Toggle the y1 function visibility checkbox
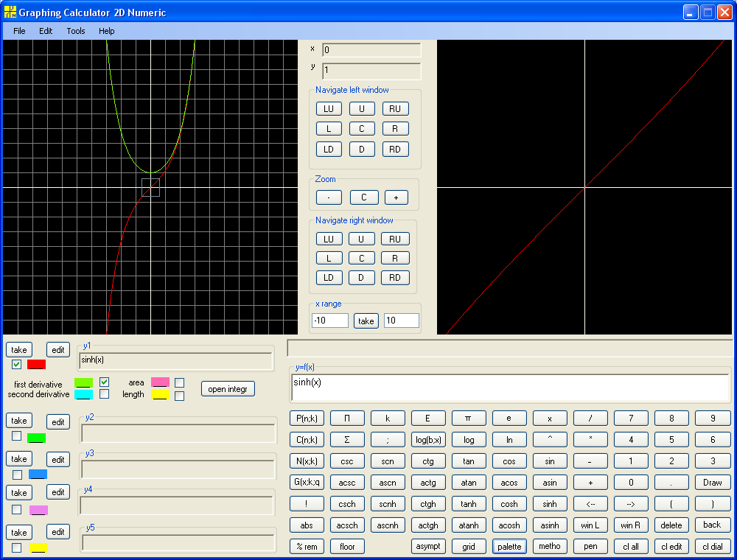 [x=16, y=364]
